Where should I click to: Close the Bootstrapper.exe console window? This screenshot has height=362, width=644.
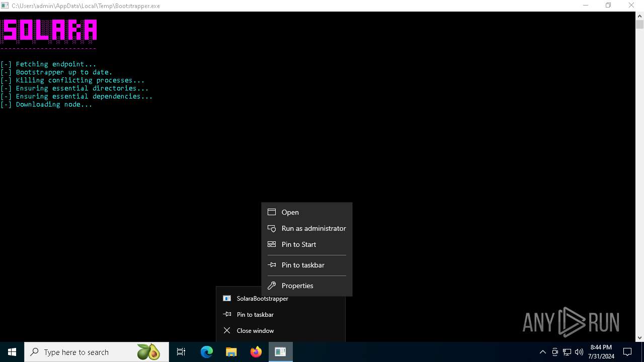[631, 6]
